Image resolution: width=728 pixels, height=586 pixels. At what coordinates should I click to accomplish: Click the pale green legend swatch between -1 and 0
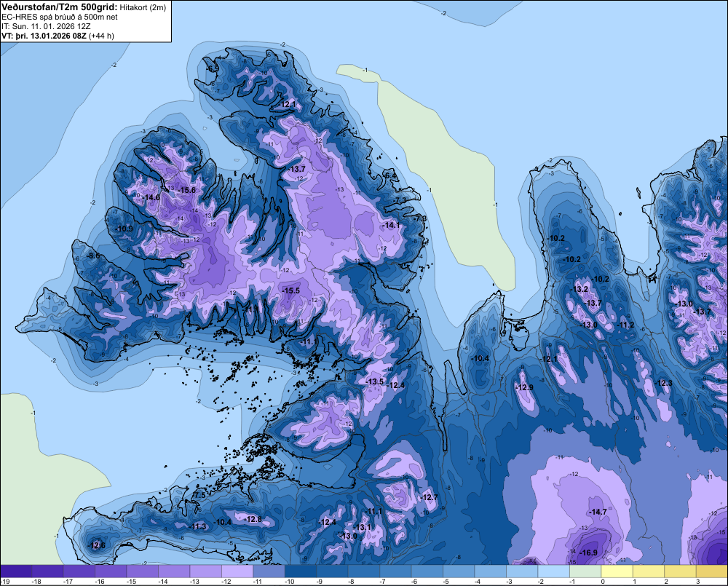[585, 571]
